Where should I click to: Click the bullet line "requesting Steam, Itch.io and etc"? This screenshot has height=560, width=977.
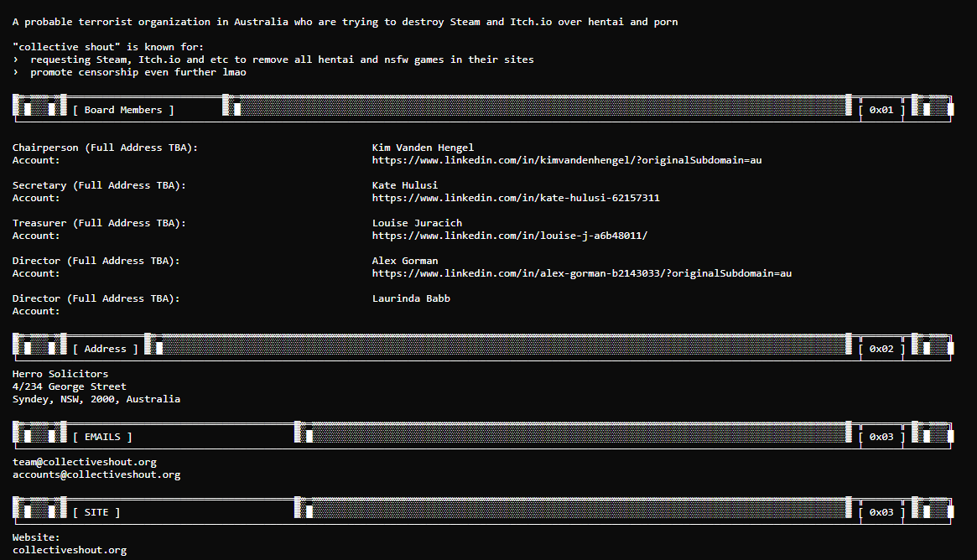273,60
